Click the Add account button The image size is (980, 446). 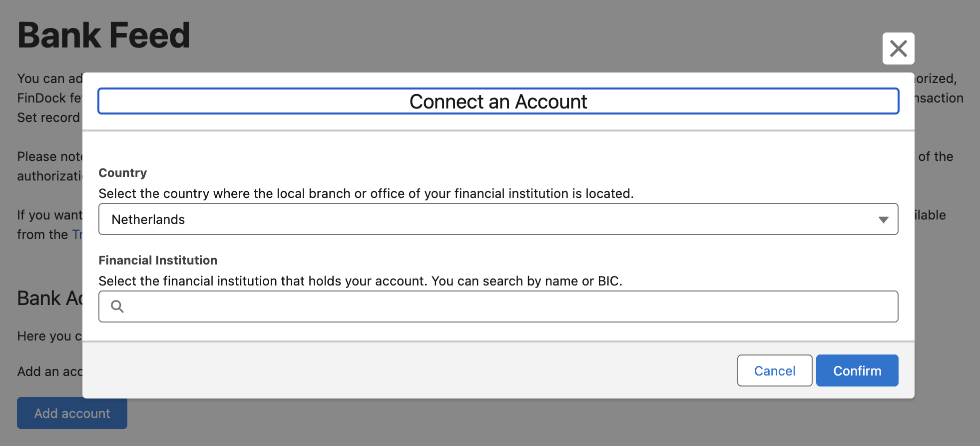click(x=72, y=413)
